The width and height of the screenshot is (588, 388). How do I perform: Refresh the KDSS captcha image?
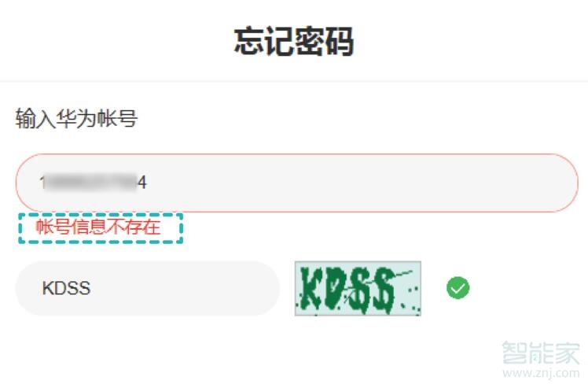pyautogui.click(x=358, y=289)
